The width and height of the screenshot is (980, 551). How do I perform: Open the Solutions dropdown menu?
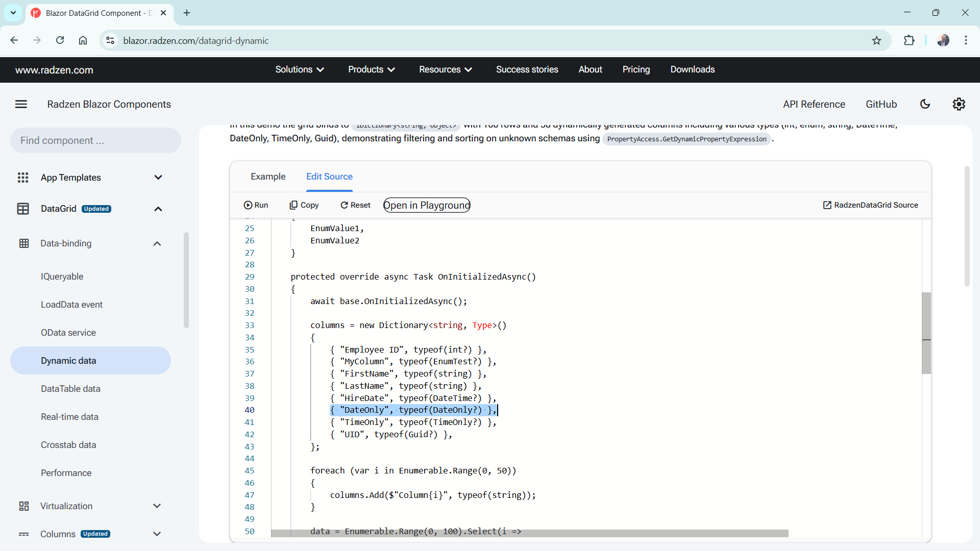click(300, 69)
